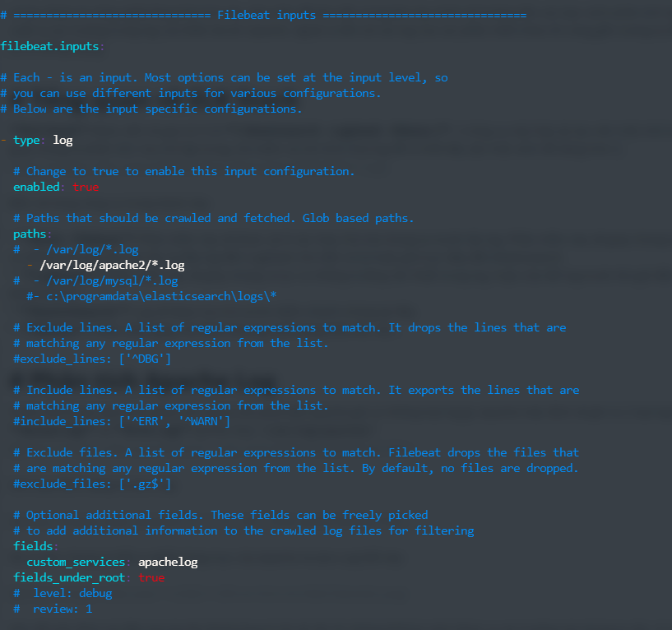Click the 'true' value after enabled

(x=86, y=187)
